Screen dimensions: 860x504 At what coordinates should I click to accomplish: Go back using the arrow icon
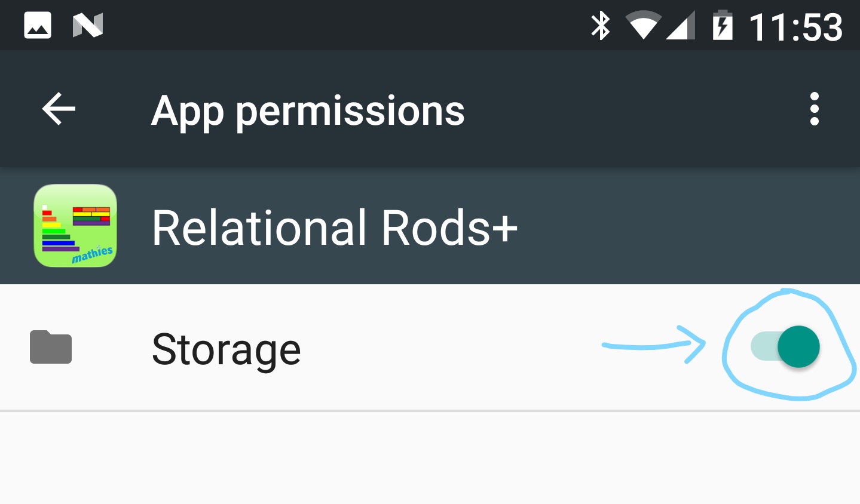[x=59, y=109]
